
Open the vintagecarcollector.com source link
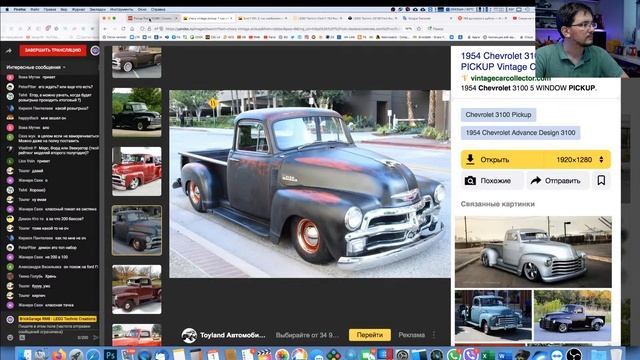pyautogui.click(x=510, y=78)
